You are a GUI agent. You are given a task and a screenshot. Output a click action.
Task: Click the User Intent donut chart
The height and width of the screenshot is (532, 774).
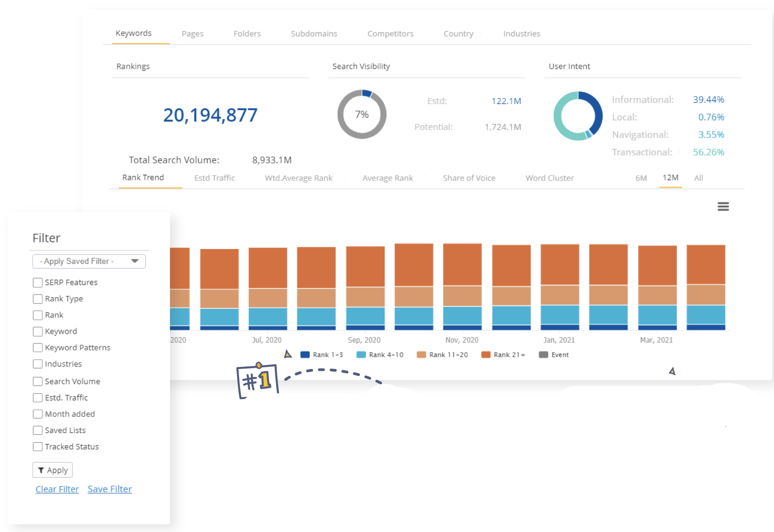(578, 115)
